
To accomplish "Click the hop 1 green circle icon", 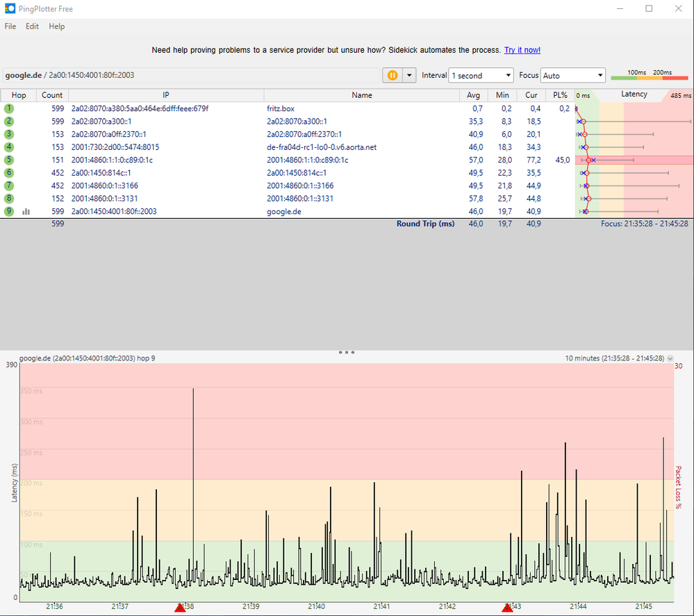I will [9, 108].
